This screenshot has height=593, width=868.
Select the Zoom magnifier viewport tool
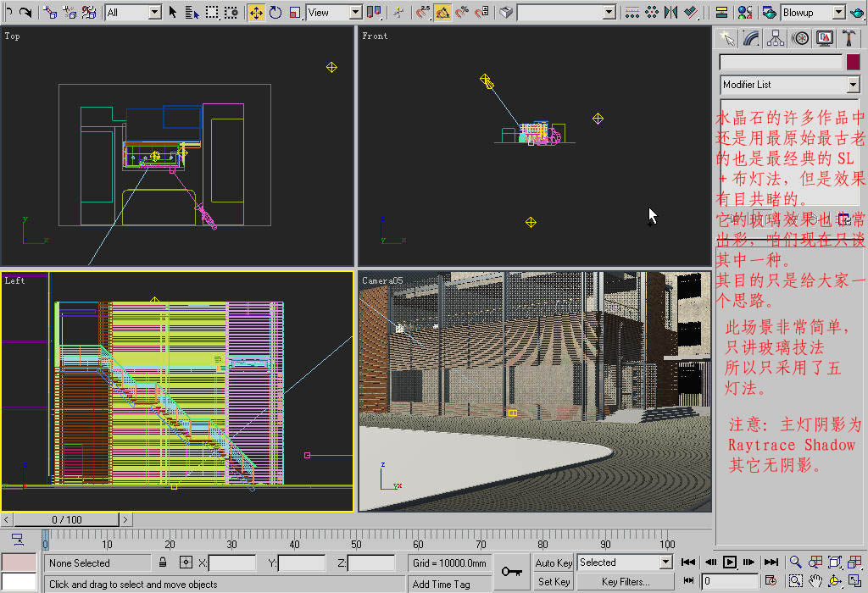coord(795,562)
